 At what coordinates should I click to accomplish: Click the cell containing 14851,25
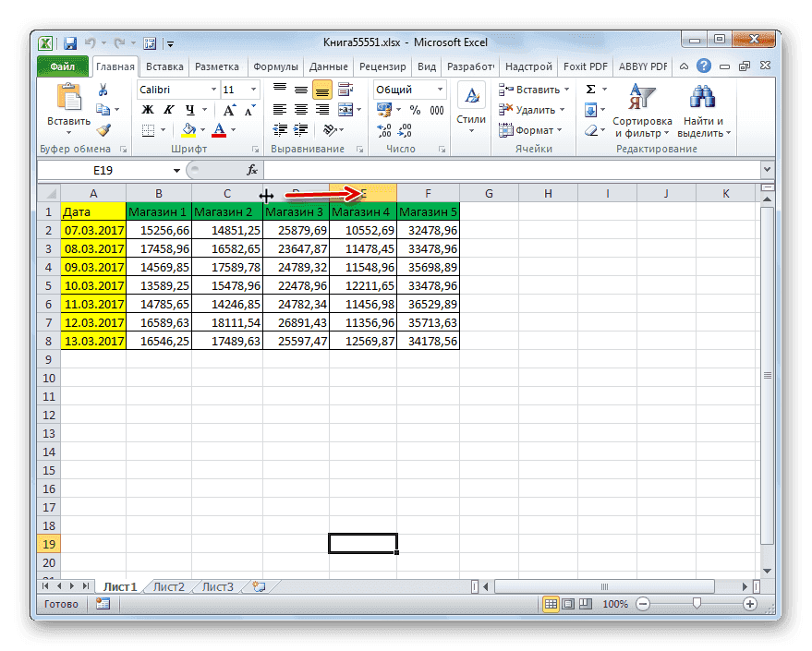coord(227,230)
